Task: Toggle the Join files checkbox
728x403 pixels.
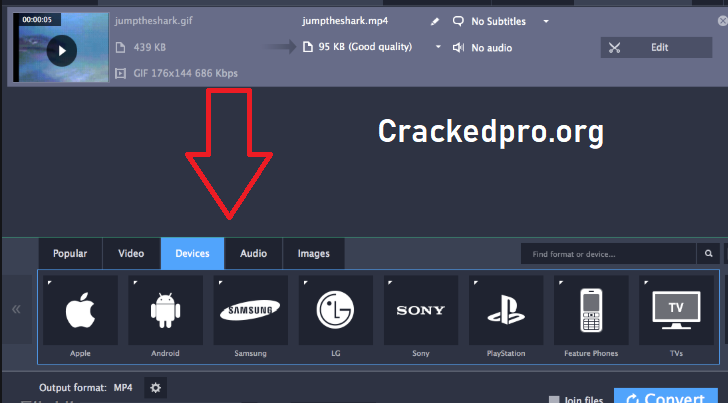Action: click(554, 400)
